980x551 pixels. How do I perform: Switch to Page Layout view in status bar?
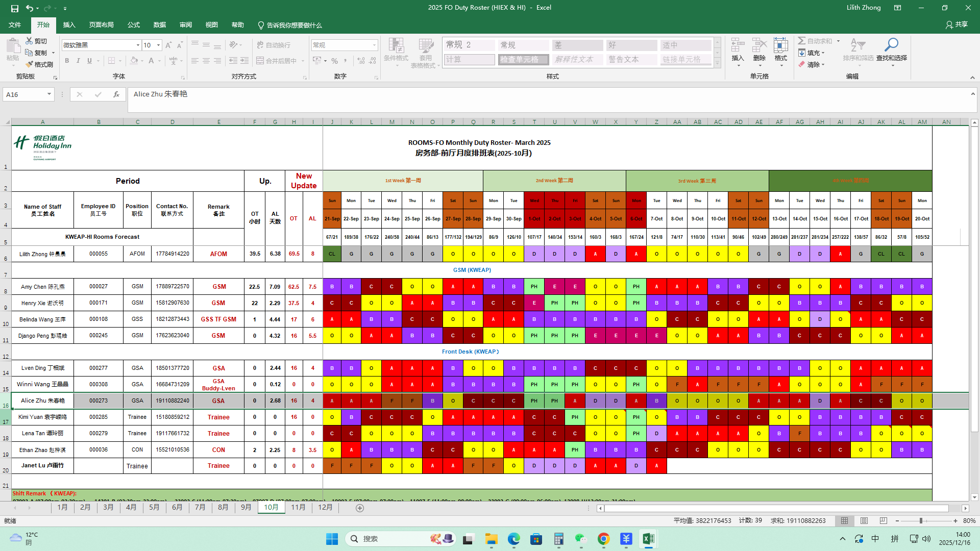click(x=864, y=521)
